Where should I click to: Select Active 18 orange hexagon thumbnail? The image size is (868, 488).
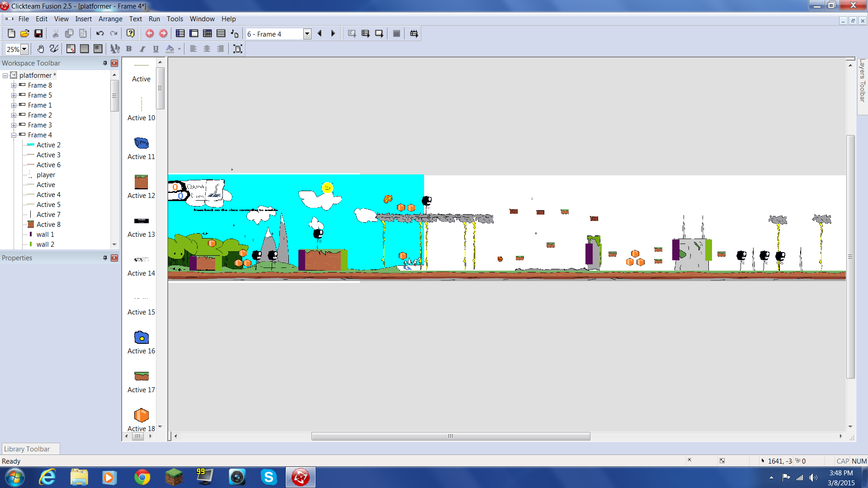pos(141,415)
